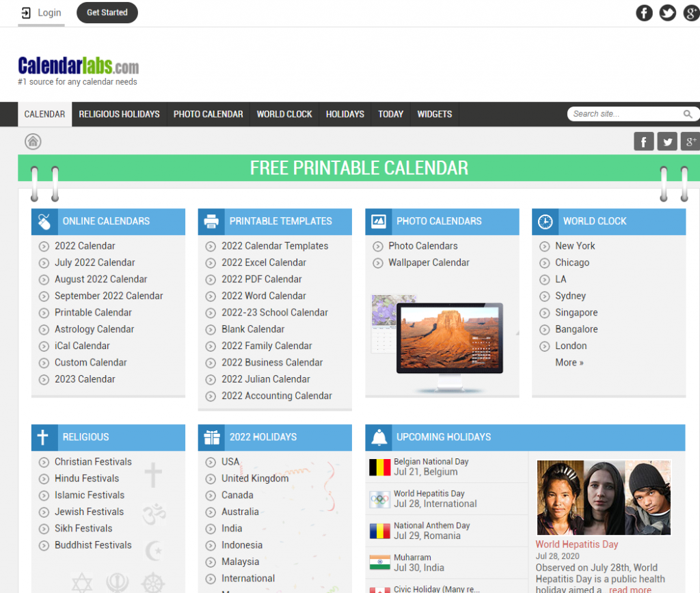Click the Facebook icon in the top header

point(644,13)
